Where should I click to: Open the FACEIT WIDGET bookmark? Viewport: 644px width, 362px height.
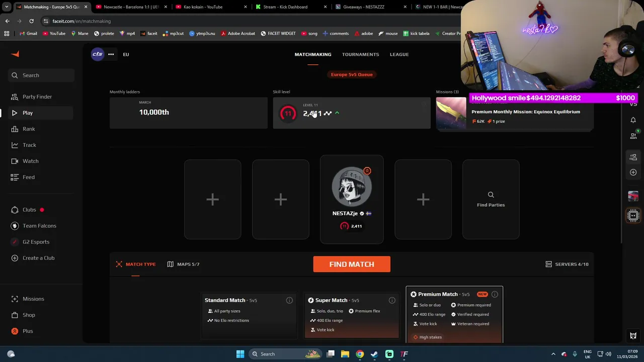[x=278, y=34]
